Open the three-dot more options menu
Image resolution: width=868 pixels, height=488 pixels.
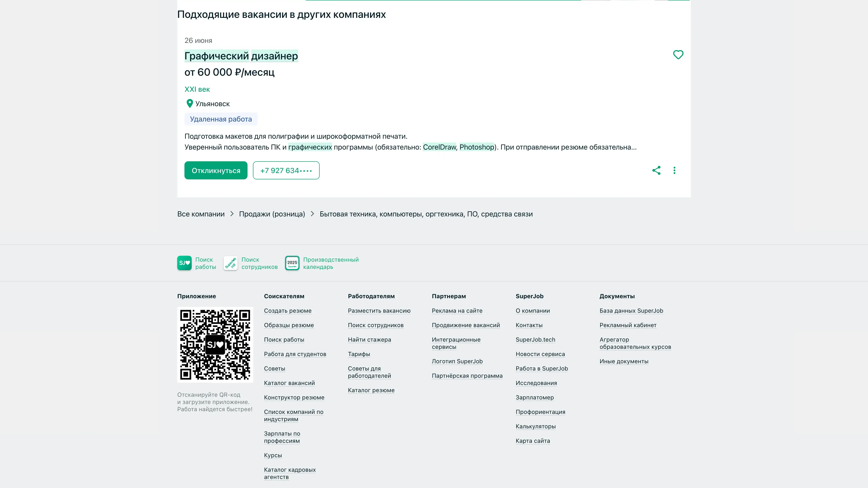pos(674,170)
